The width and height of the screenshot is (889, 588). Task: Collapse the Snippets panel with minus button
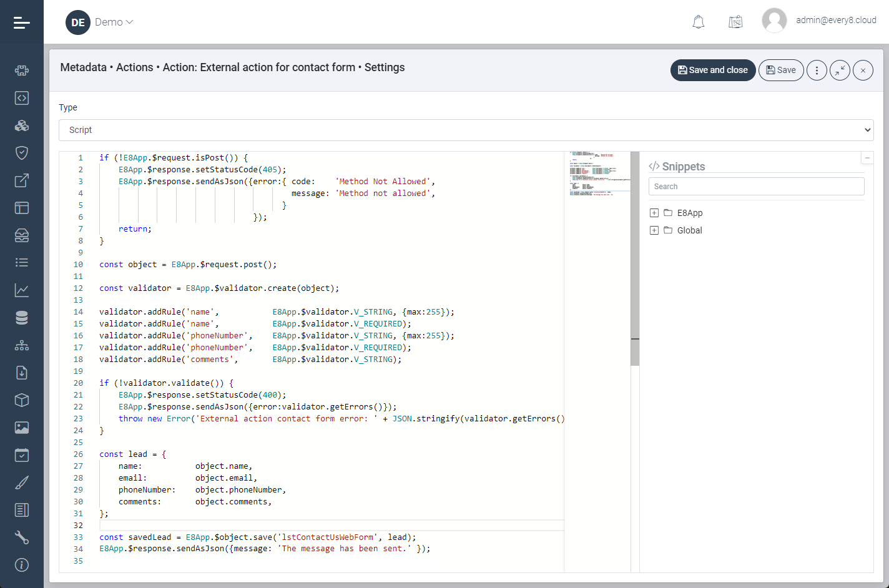tap(867, 158)
